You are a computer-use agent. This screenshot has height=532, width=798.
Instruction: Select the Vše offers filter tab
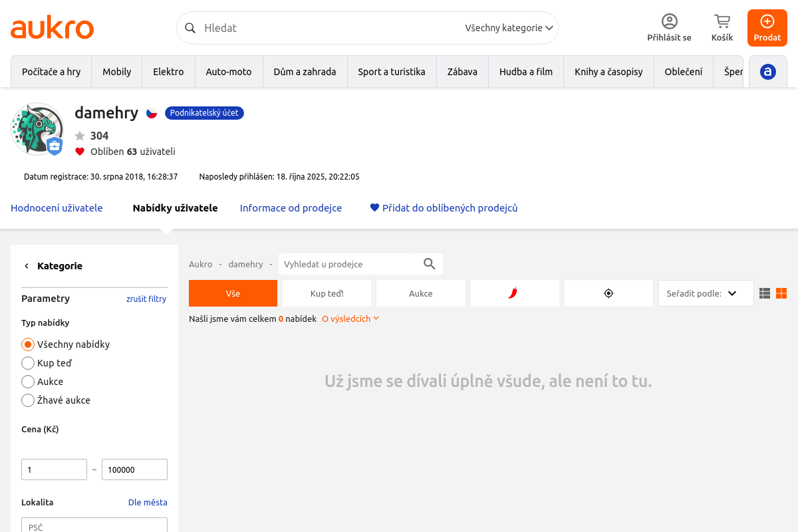(233, 293)
